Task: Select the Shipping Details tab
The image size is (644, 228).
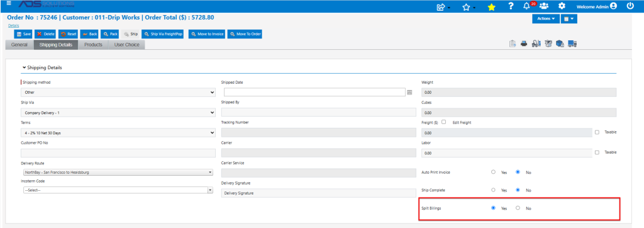Action: pos(56,45)
